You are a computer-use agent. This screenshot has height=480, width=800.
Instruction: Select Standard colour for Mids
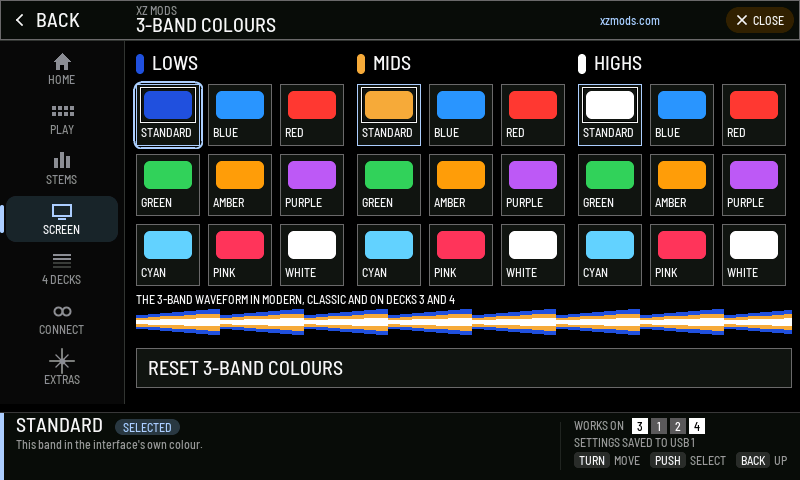pyautogui.click(x=389, y=115)
